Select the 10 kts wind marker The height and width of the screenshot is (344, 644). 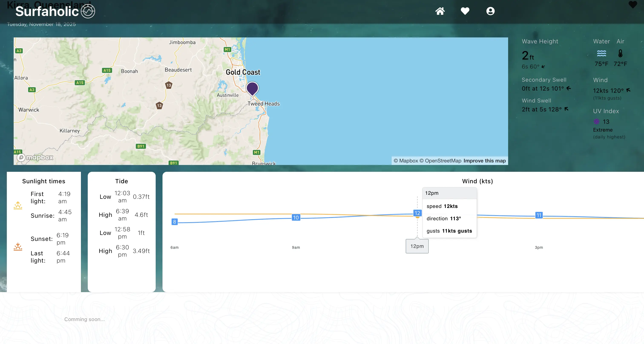(x=296, y=217)
